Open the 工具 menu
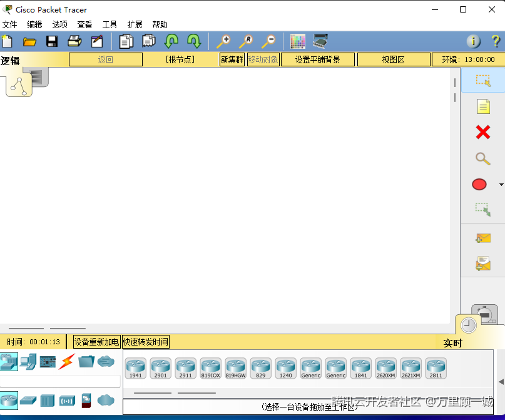The height and width of the screenshot is (420, 505). point(110,24)
